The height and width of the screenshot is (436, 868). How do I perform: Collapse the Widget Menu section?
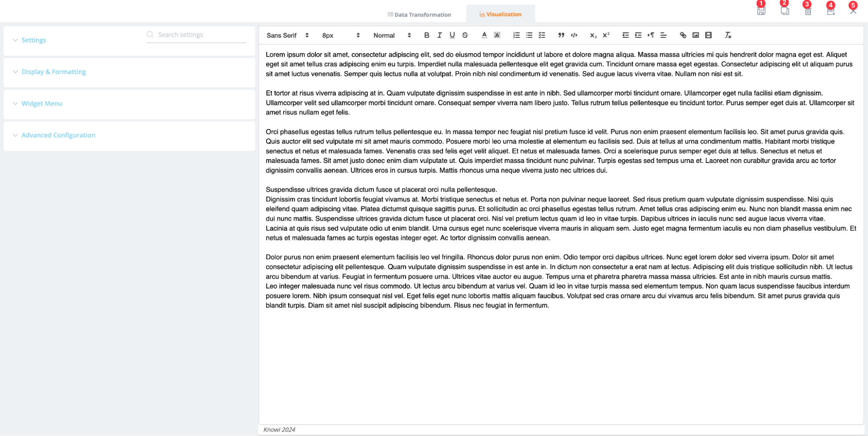pyautogui.click(x=41, y=103)
